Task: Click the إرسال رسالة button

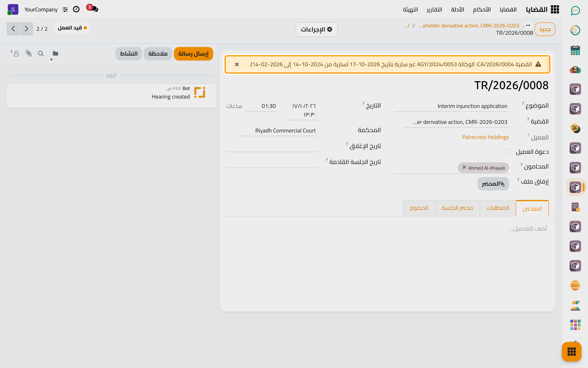Action: click(x=193, y=54)
